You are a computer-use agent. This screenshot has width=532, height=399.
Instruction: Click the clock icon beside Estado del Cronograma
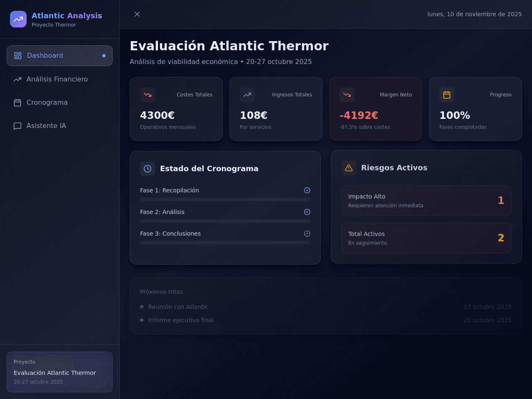pos(148,169)
